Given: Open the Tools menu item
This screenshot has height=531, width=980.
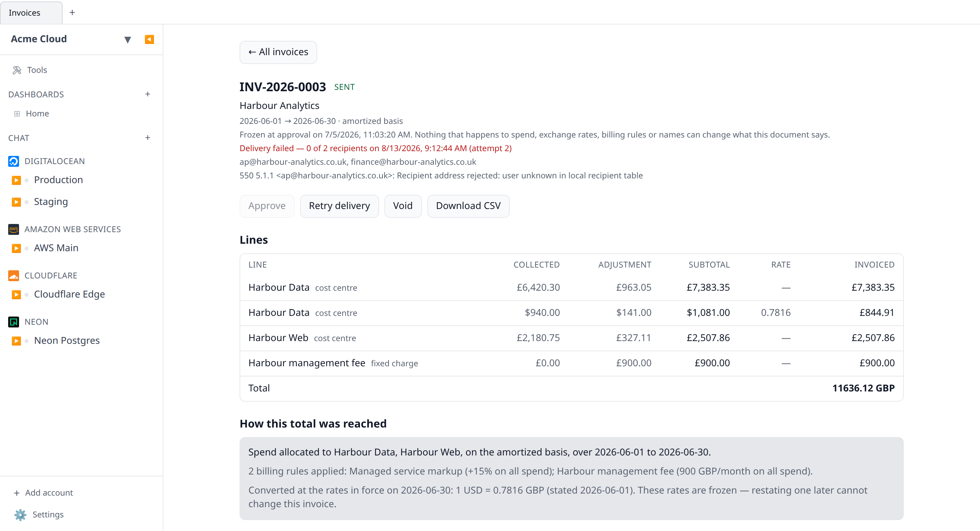Looking at the screenshot, I should click(x=37, y=70).
